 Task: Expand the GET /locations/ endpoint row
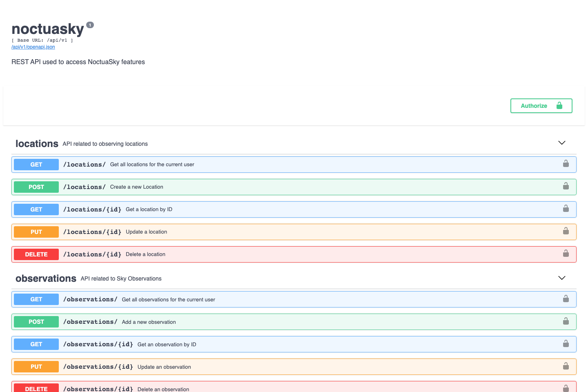tap(245, 164)
